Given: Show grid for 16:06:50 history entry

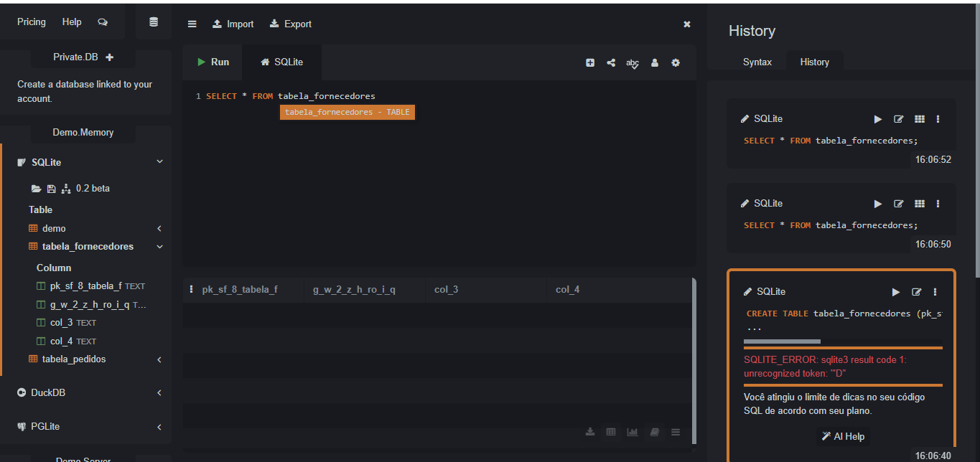Looking at the screenshot, I should click(x=920, y=204).
